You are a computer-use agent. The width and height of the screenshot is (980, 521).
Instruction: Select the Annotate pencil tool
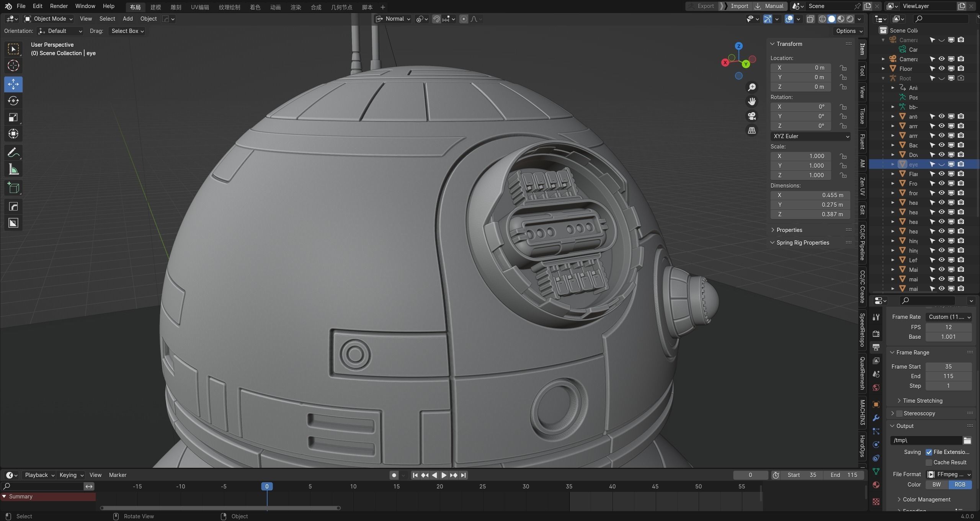[x=13, y=153]
